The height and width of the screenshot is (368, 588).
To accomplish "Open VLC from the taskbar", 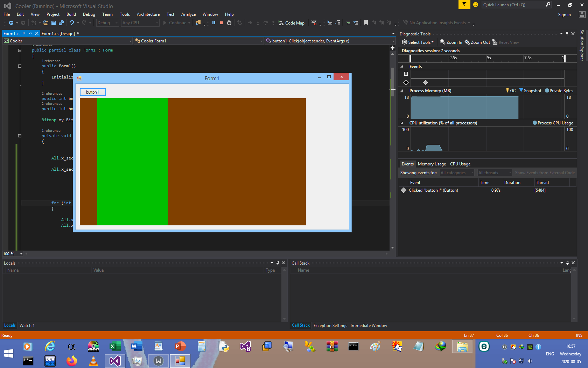I will coord(93,361).
